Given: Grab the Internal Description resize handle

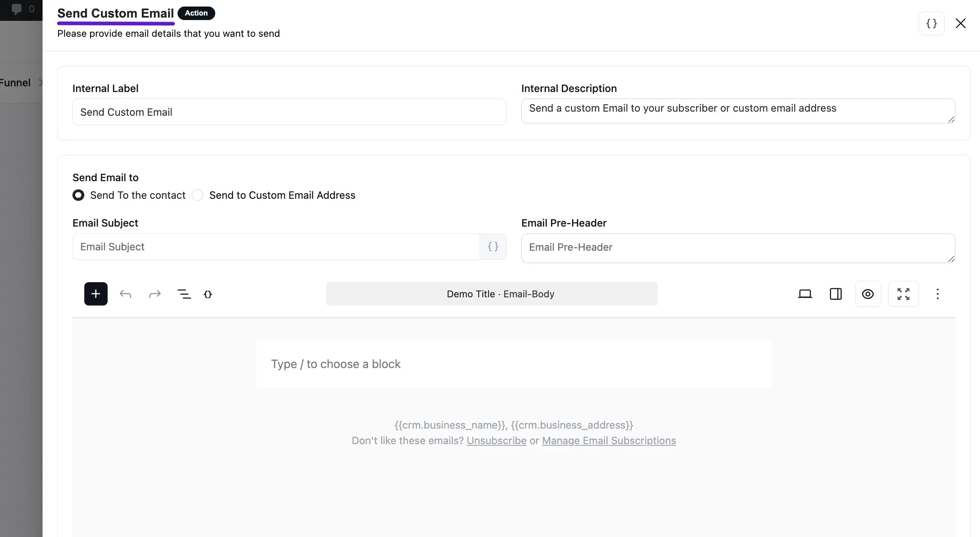Looking at the screenshot, I should [951, 119].
